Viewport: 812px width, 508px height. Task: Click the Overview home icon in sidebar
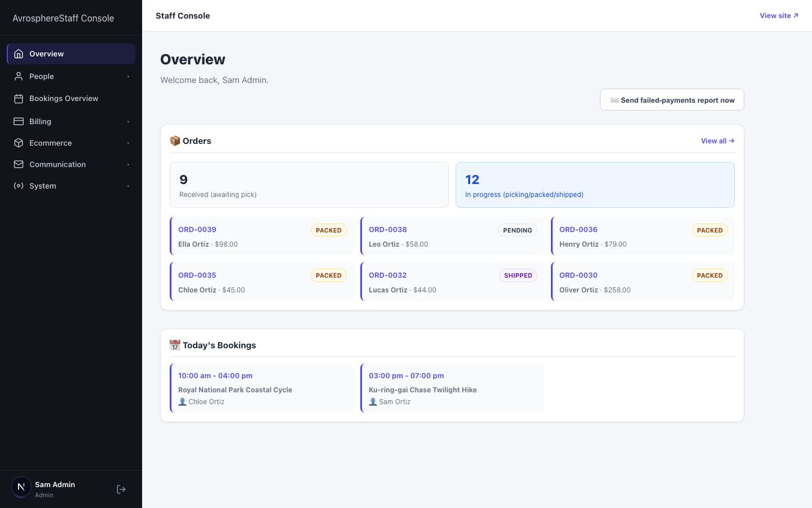point(19,53)
